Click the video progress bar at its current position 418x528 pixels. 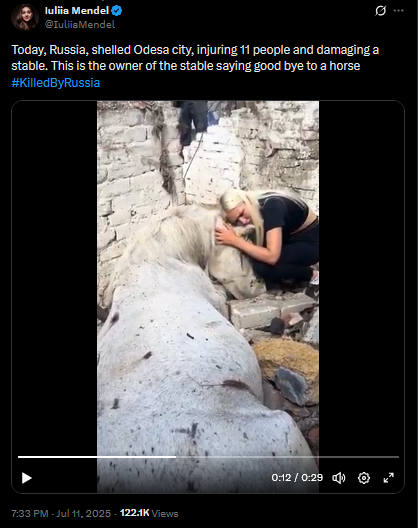pyautogui.click(x=175, y=457)
